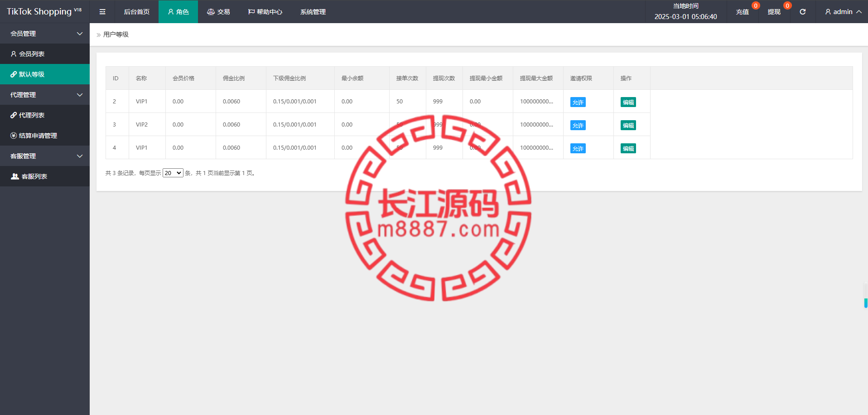Open the 系统管理 tab

click(x=313, y=12)
